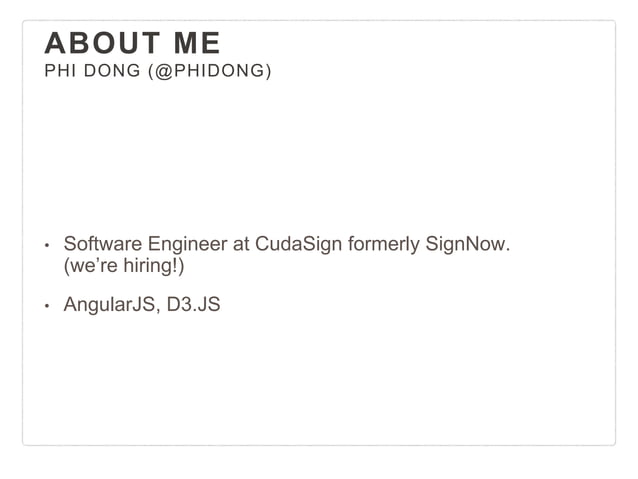Screen dimensions: 638x479
Task: Click the ABOUT ME slide title
Action: coord(132,43)
